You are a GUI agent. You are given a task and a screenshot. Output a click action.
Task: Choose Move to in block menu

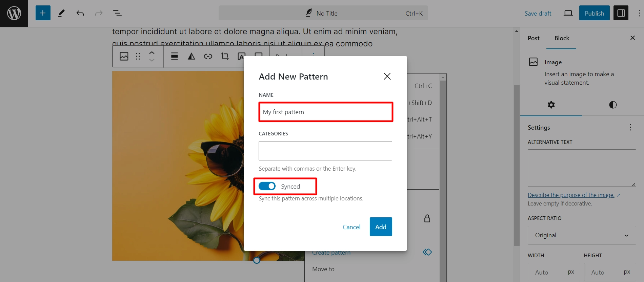(x=323, y=269)
